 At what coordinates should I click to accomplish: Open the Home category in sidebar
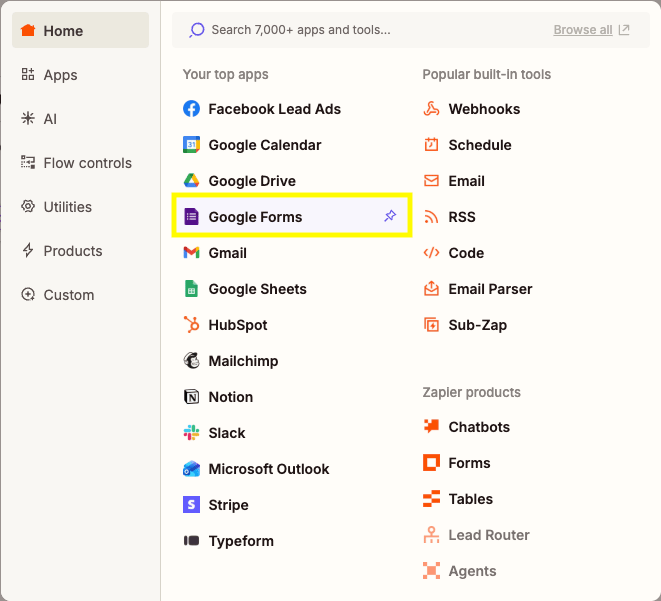tap(80, 30)
